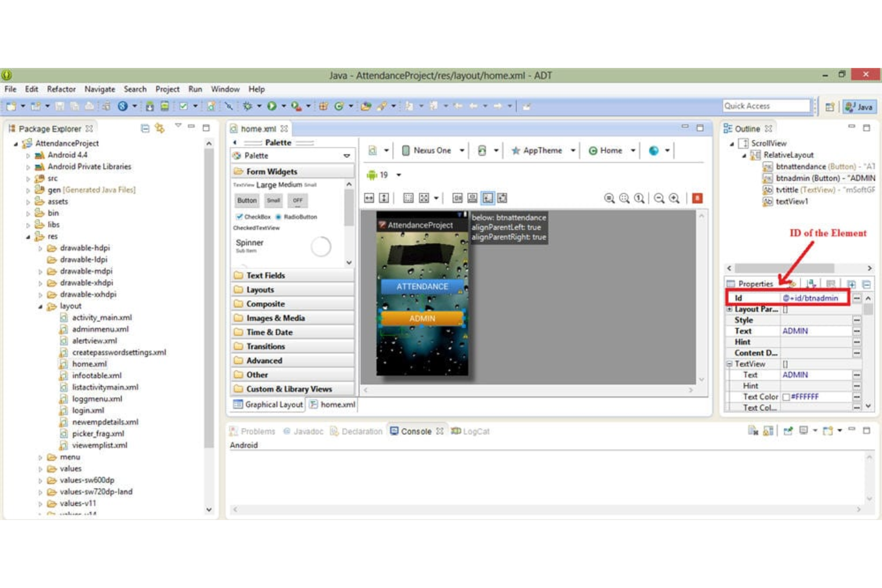The width and height of the screenshot is (882, 588).
Task: Open the Android SDK Manager toolbar icon
Action: (x=150, y=106)
